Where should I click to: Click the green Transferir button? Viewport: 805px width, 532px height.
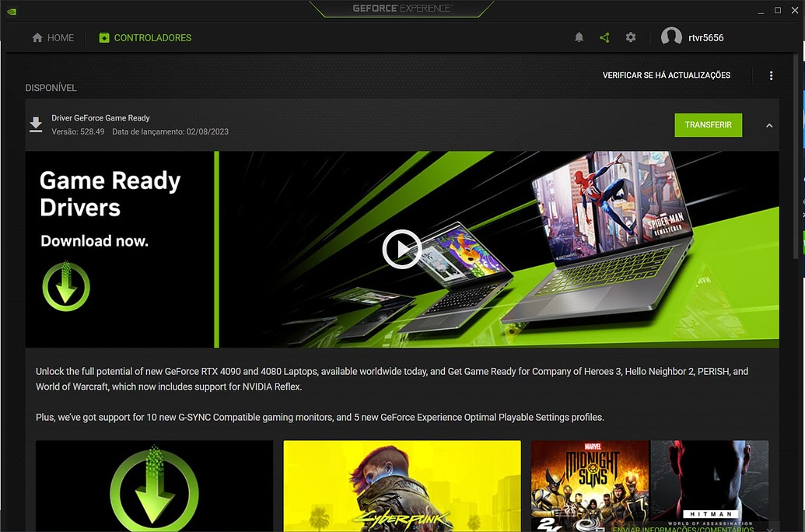point(708,124)
